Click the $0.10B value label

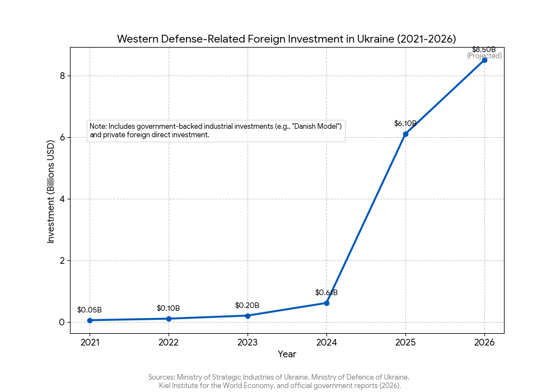point(169,308)
